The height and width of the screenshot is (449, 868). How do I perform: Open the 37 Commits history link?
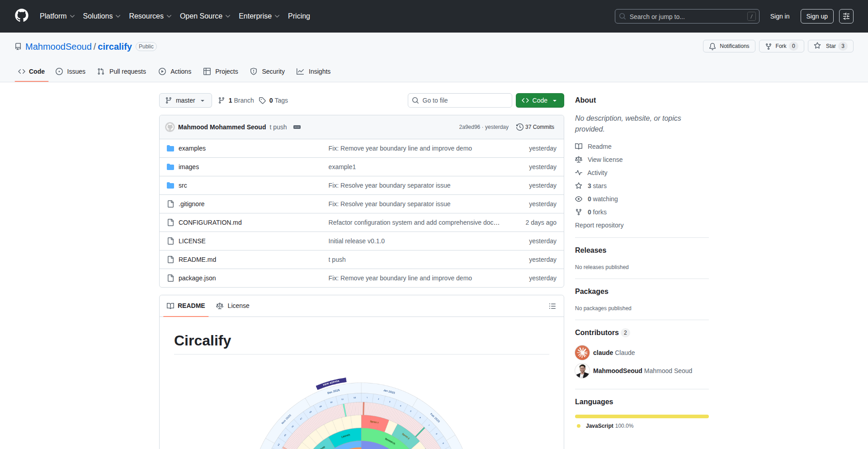(x=535, y=127)
